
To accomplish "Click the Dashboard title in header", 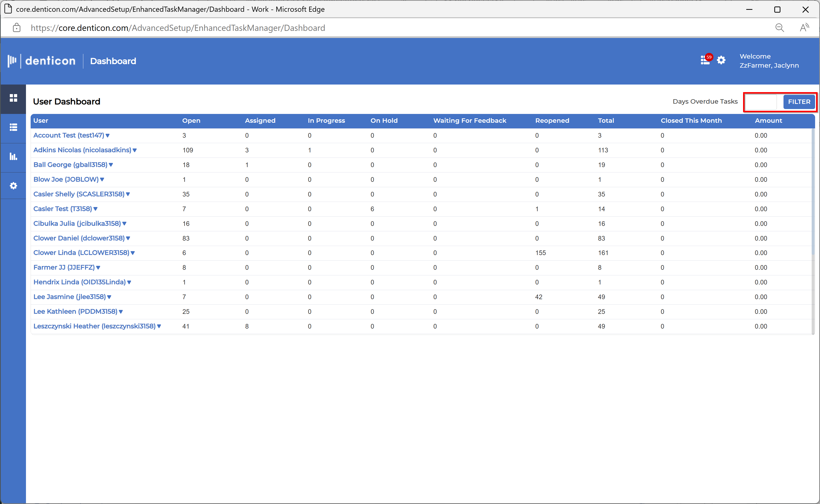I will click(x=113, y=61).
